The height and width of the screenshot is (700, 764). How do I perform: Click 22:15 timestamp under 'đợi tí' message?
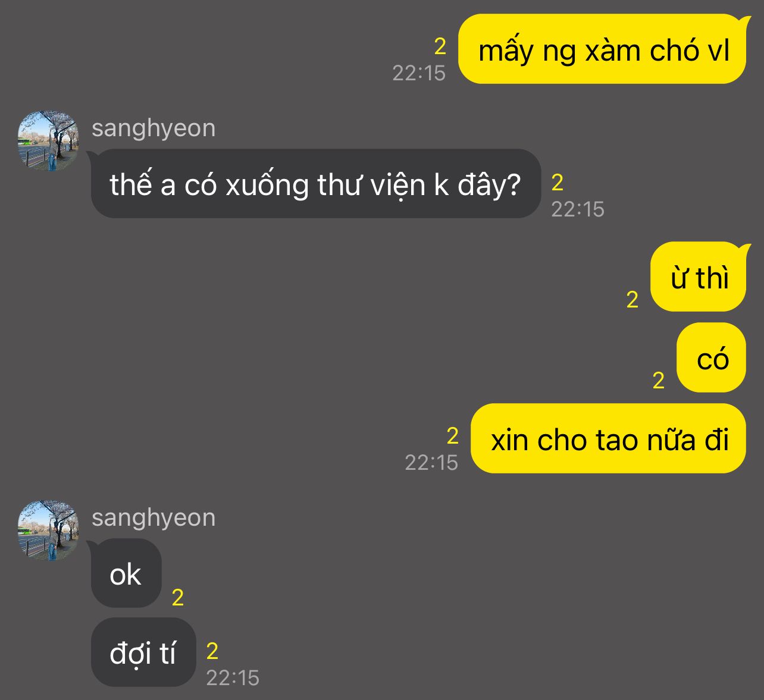pos(233,678)
